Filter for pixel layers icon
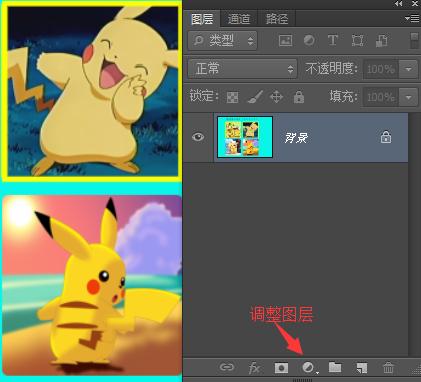This screenshot has height=382, width=421. pyautogui.click(x=286, y=40)
